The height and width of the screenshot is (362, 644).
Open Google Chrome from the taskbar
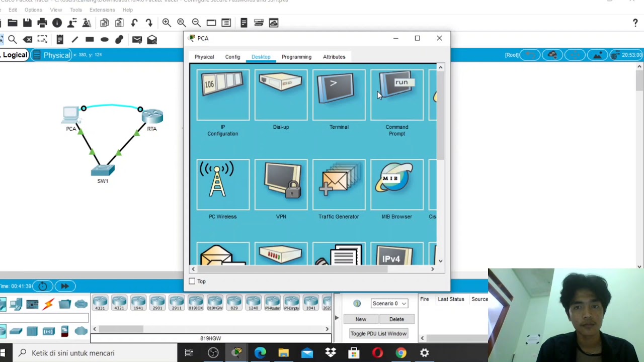pyautogui.click(x=401, y=353)
